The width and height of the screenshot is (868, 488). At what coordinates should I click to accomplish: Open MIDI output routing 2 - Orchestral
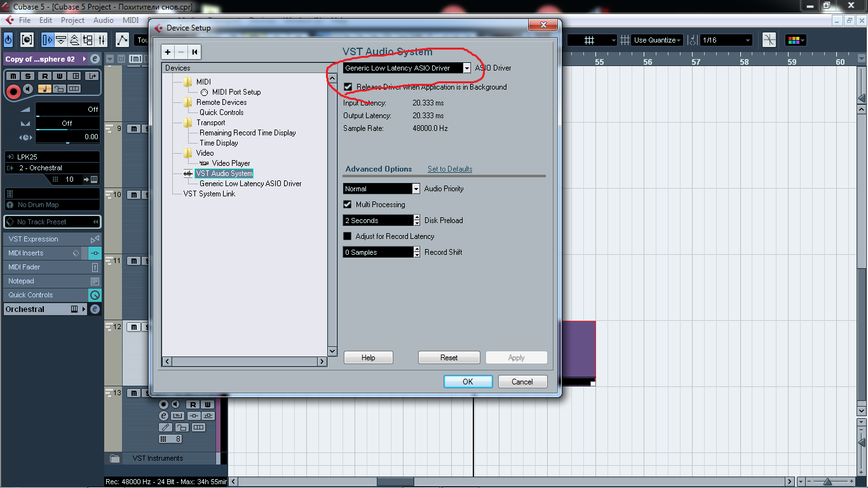click(52, 168)
